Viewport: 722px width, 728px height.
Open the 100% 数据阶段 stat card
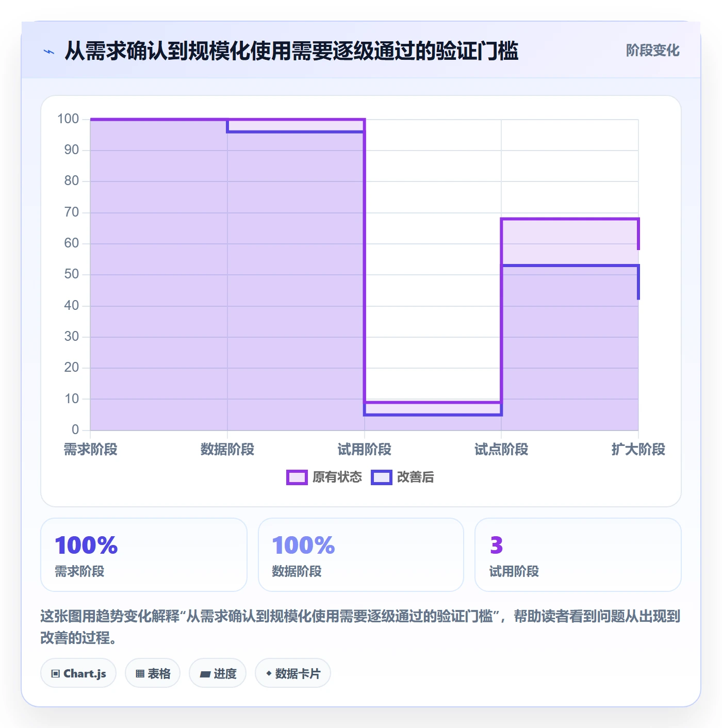coord(361,555)
